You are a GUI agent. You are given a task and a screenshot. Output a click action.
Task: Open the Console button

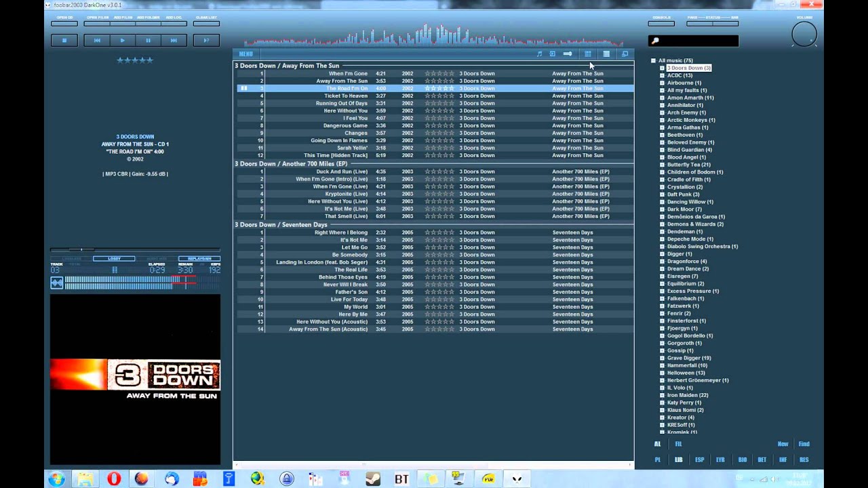[x=661, y=22]
